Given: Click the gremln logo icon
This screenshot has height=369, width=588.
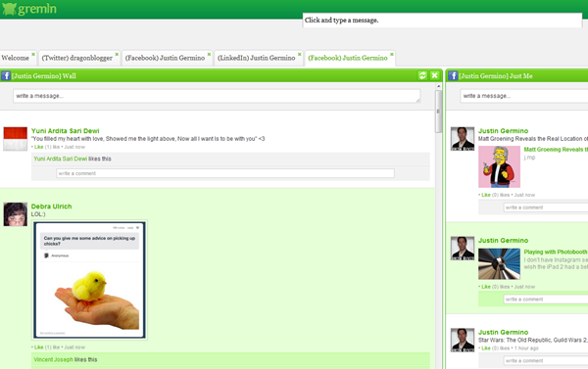Looking at the screenshot, I should click(9, 9).
